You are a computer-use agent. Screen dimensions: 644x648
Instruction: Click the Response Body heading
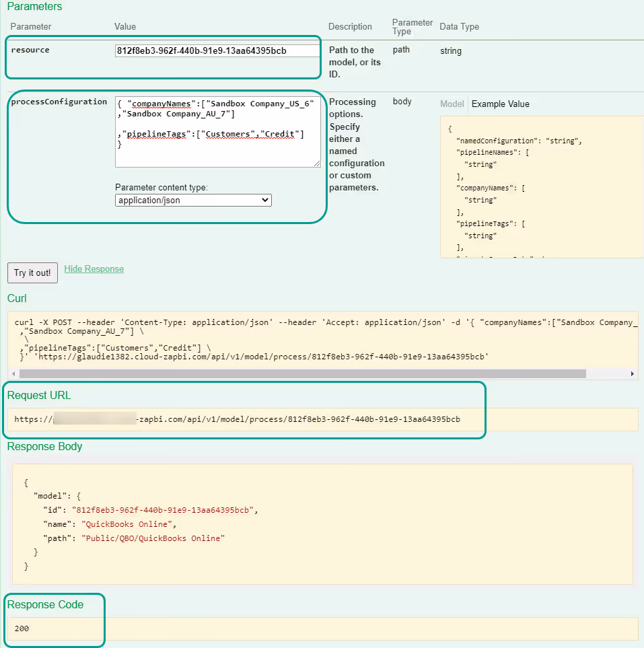tap(44, 446)
